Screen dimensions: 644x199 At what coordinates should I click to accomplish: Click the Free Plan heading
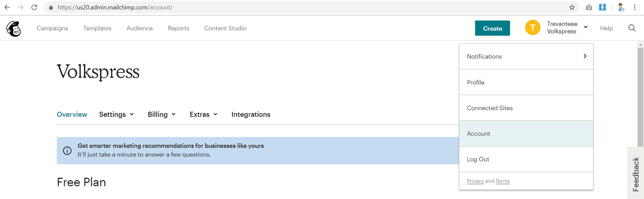coord(81,182)
